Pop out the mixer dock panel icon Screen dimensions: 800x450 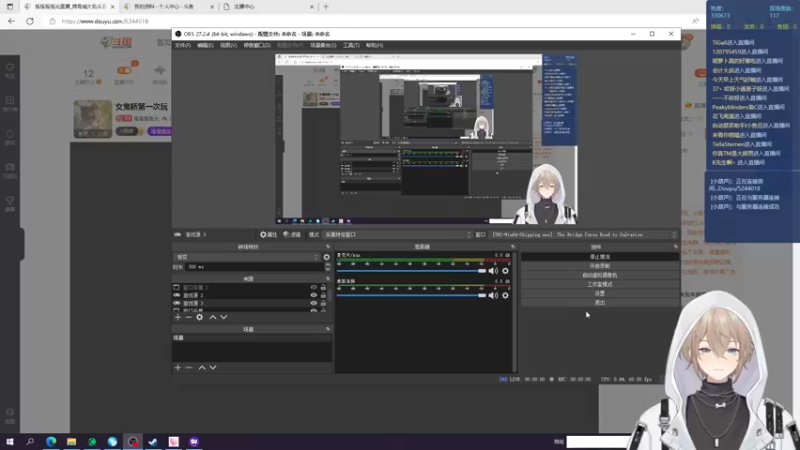[x=513, y=247]
